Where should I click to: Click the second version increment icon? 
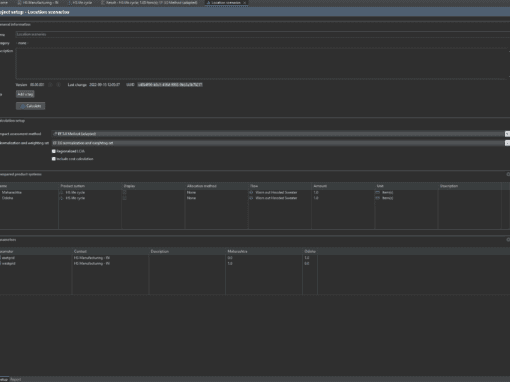click(x=58, y=85)
